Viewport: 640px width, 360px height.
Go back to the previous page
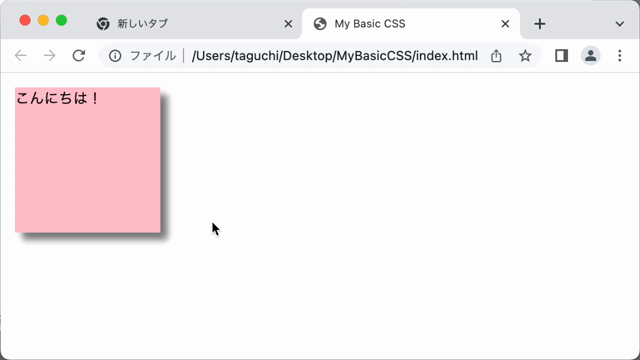pyautogui.click(x=20, y=56)
